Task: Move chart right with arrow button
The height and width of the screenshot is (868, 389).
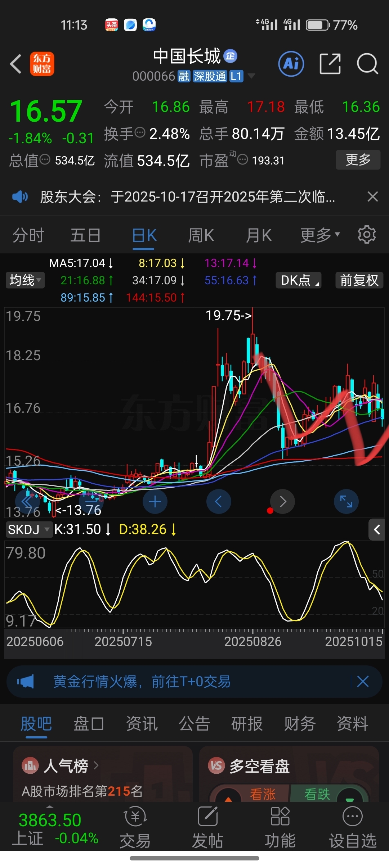Action: (283, 502)
